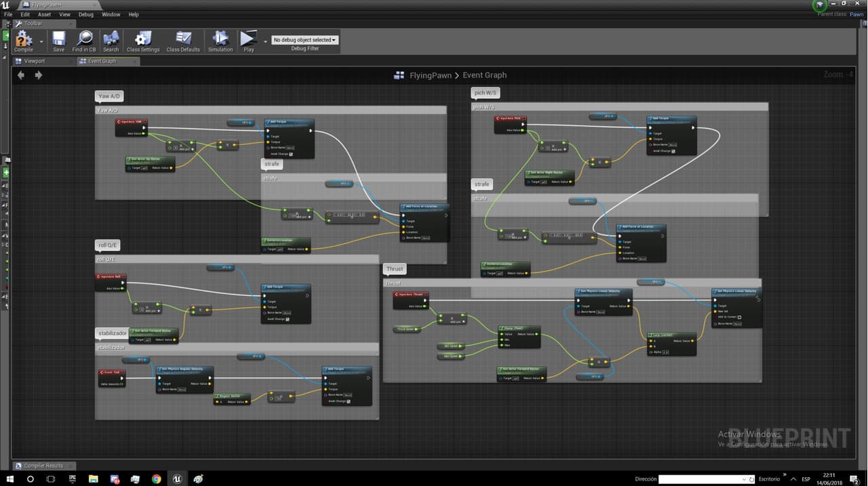868x486 pixels.
Task: Open Class Settings from toolbar
Action: click(x=143, y=41)
